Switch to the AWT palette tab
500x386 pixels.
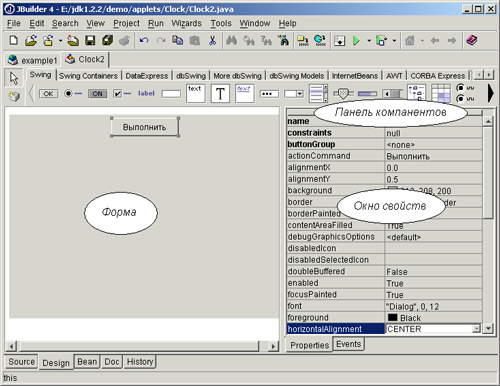(394, 76)
